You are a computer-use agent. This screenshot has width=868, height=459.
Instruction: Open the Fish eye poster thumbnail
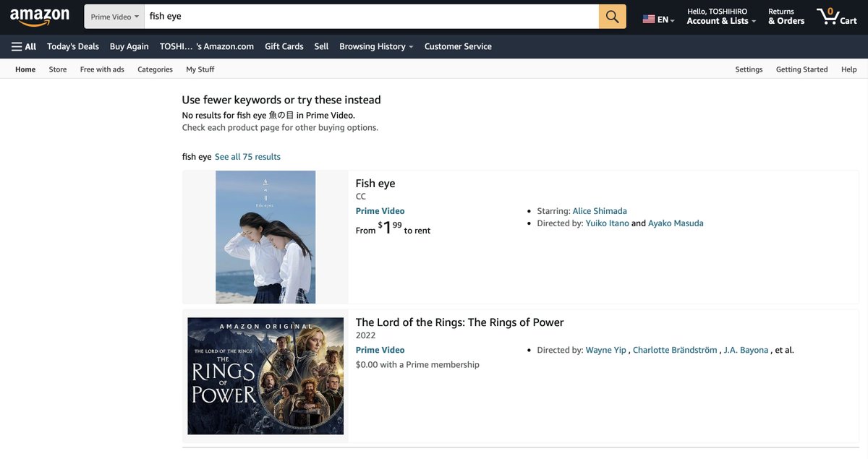coord(265,237)
